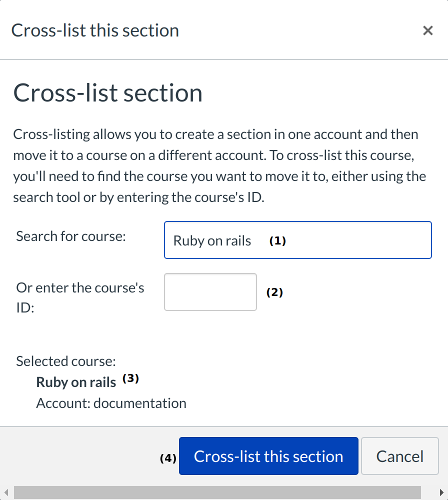Click annotation marker (2) beside ID box
Viewport: 448px width, 500px height.
click(x=274, y=292)
